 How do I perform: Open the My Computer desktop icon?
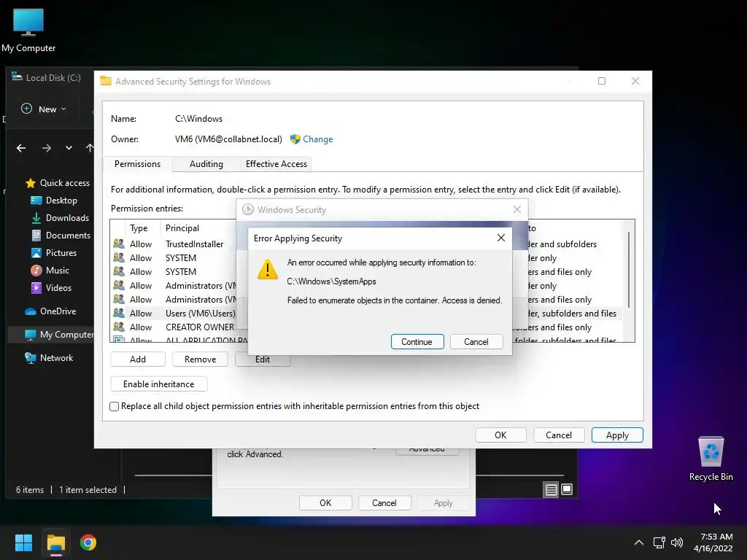click(x=28, y=31)
